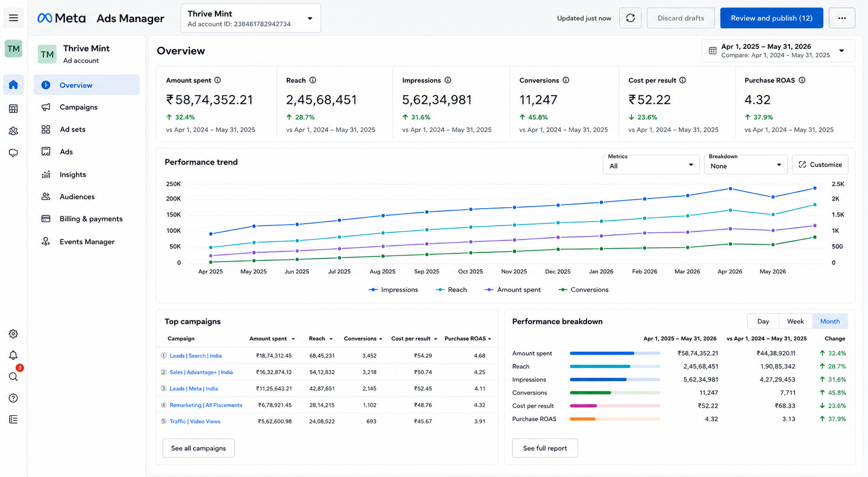Screen dimensions: 868x477
Task: Click See full report button
Action: pyautogui.click(x=545, y=448)
